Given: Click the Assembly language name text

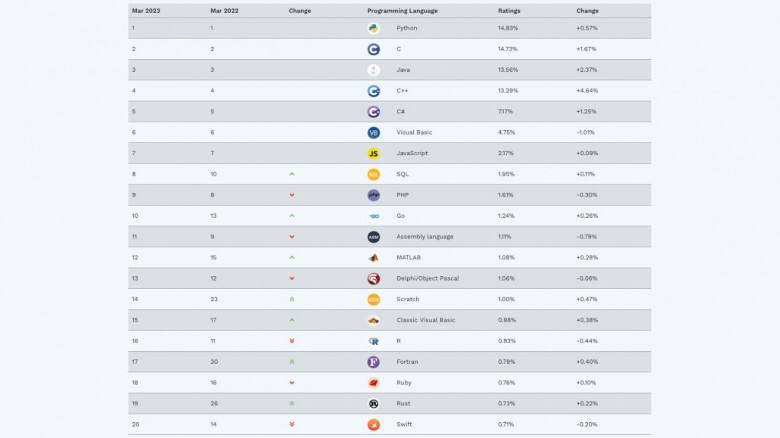Looking at the screenshot, I should point(425,237).
